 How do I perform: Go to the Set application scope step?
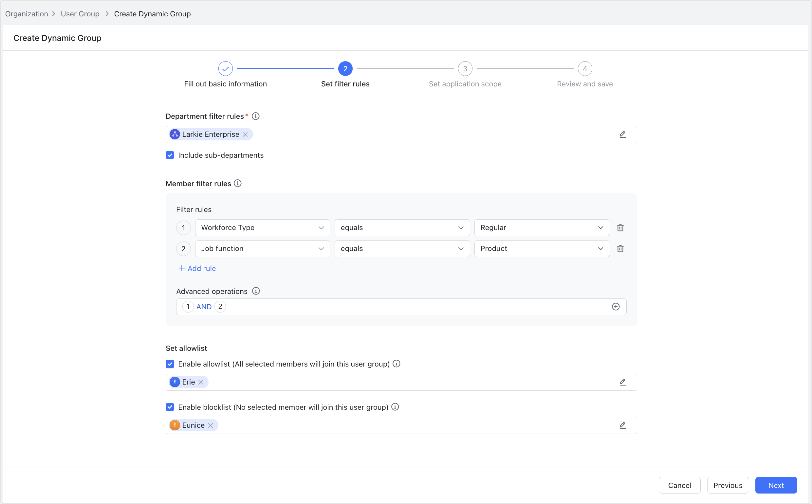click(465, 69)
